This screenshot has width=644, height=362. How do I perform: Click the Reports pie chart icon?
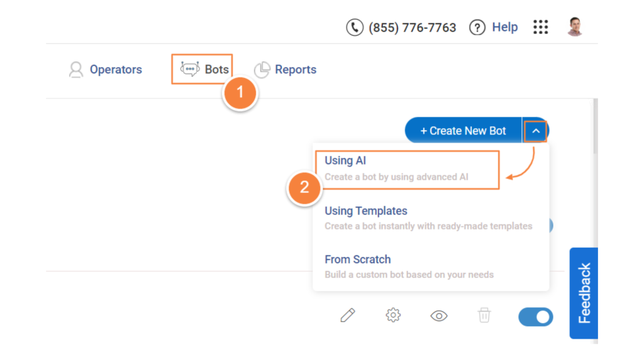click(262, 70)
